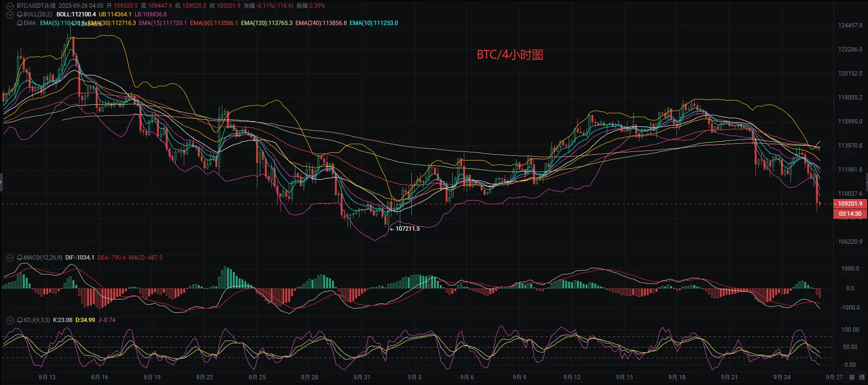Click the EMA(240):113856.8 value
The height and width of the screenshot is (385, 868).
point(321,23)
